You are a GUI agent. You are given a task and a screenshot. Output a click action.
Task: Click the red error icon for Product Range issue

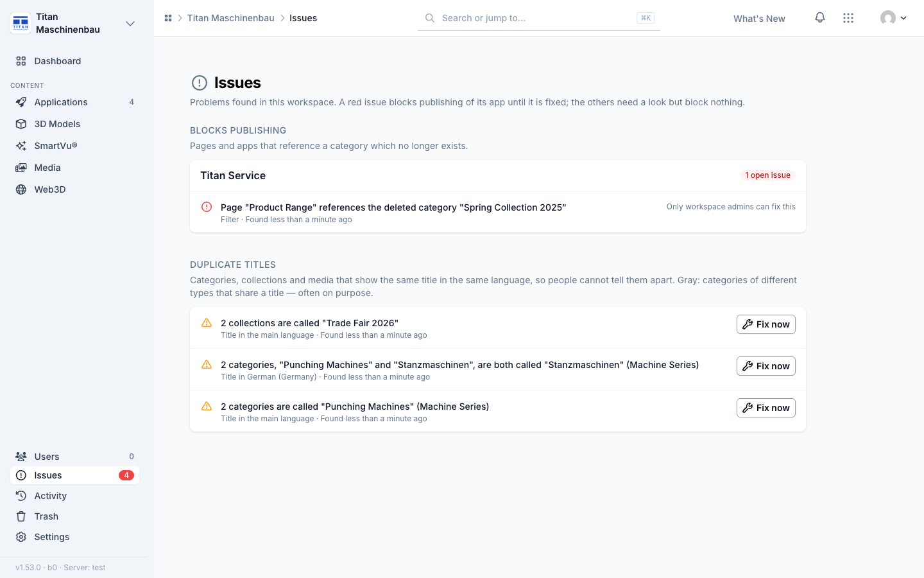click(207, 207)
